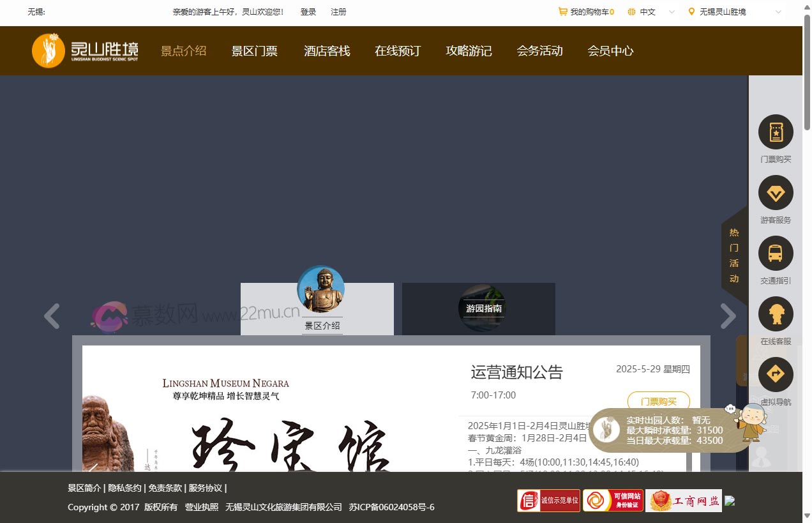Image resolution: width=812 pixels, height=523 pixels.
Task: Open 交通指引 traffic guide from the sidebar
Action: point(775,253)
